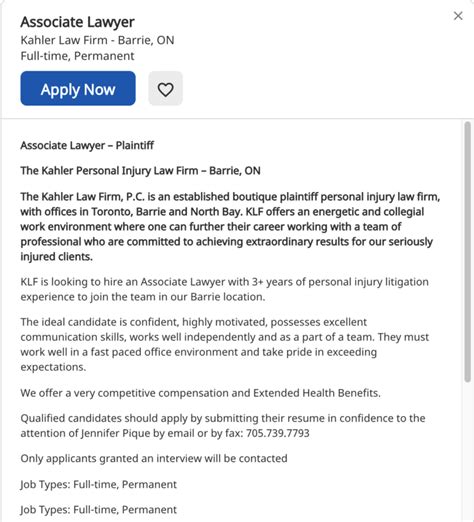This screenshot has width=474, height=522.
Task: Click the Full-time, Permanent label under the company line
Action: pos(77,56)
